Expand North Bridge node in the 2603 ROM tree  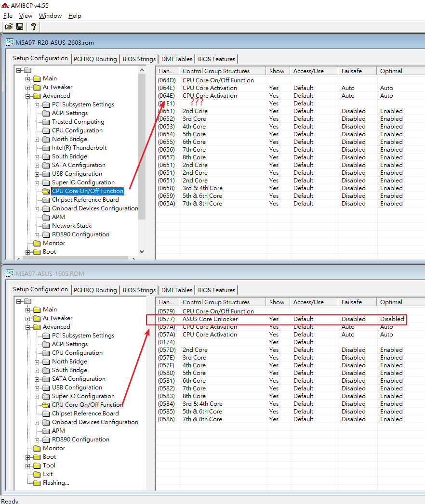[x=37, y=140]
